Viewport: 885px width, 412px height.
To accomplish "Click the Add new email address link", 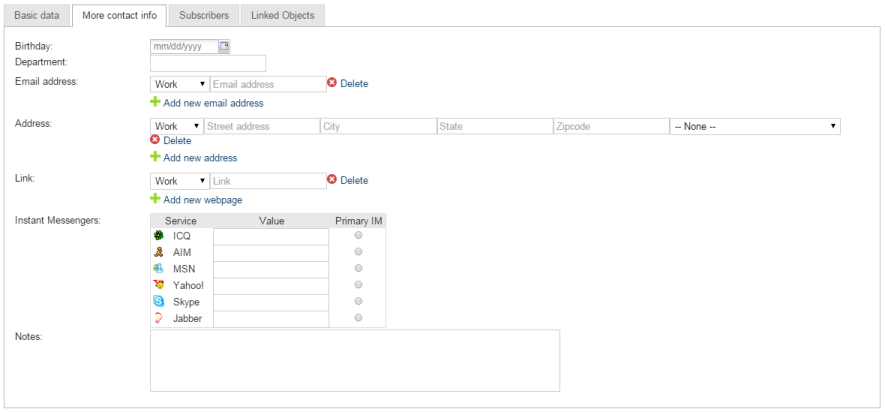I will [x=213, y=103].
